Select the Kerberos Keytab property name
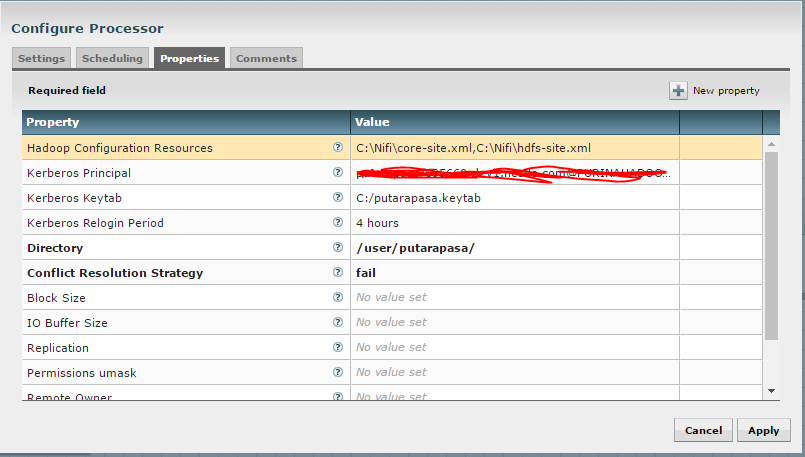Screen dimensions: 805x457 click(74, 198)
